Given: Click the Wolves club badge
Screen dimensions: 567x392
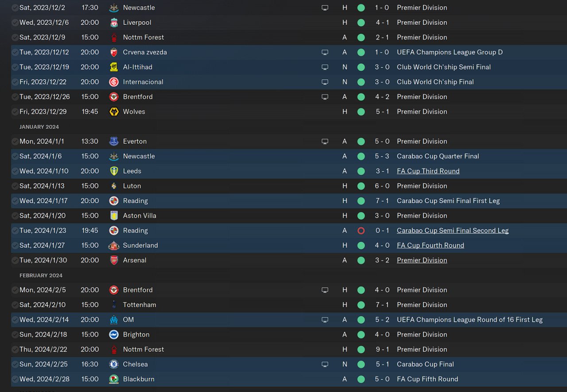Looking at the screenshot, I should click(x=114, y=111).
